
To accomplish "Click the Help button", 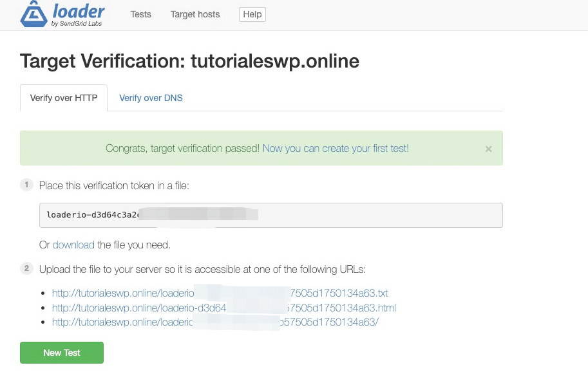I will (252, 14).
